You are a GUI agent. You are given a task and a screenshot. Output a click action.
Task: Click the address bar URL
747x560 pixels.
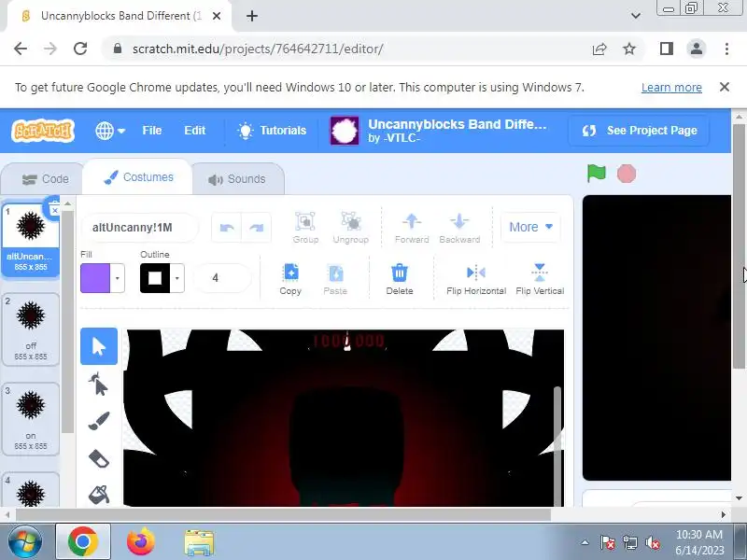(x=258, y=49)
